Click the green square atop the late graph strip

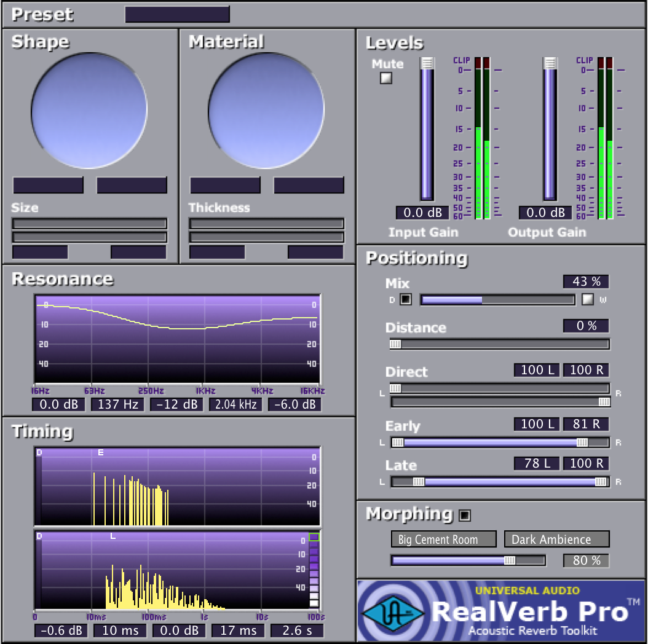[x=314, y=537]
